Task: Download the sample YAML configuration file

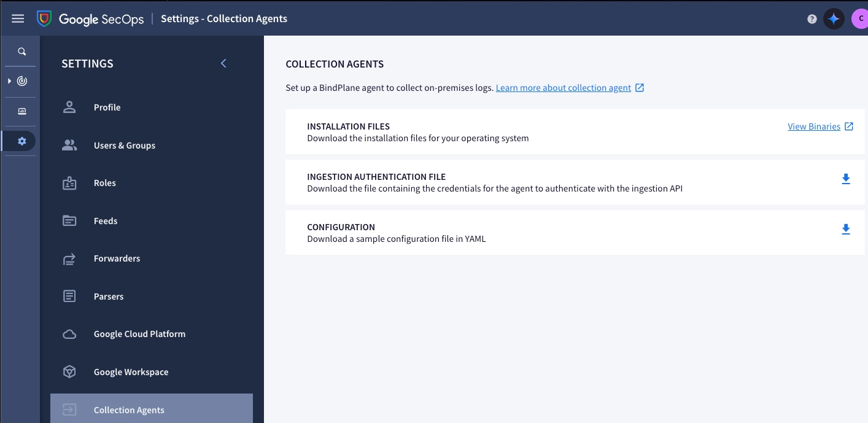Action: tap(846, 229)
